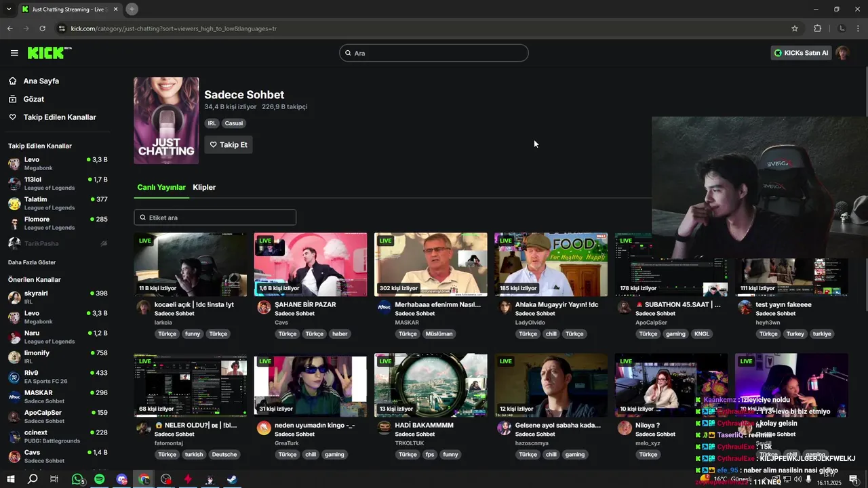Open Flomore channel in sidebar
The width and height of the screenshot is (868, 488).
[x=58, y=223]
